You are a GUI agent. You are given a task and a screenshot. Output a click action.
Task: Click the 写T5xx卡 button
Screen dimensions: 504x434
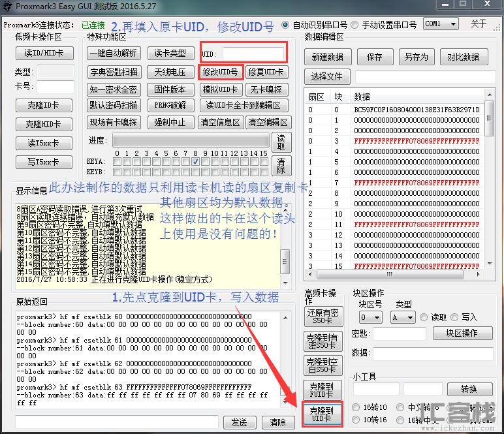click(x=44, y=162)
